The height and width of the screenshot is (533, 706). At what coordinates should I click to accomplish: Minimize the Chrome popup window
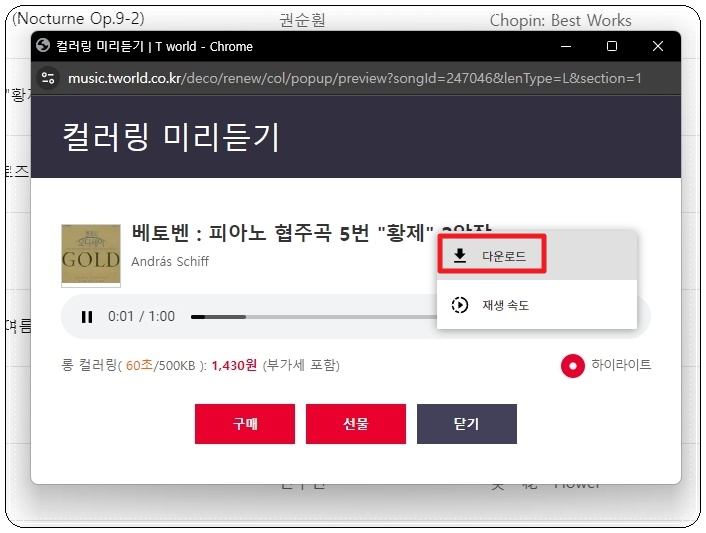pos(566,46)
